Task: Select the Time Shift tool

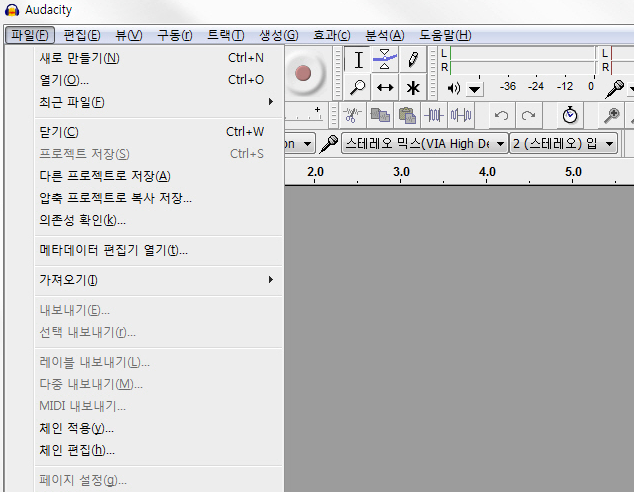Action: (385, 87)
